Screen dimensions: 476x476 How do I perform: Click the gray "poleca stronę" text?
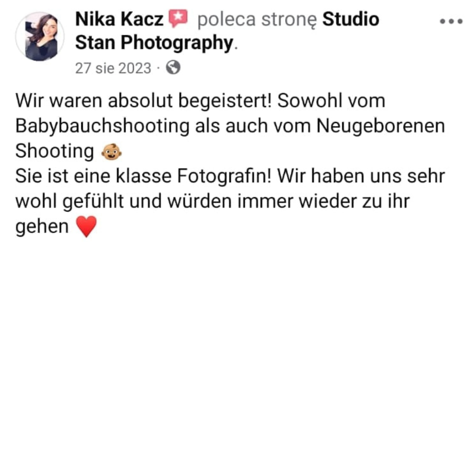(x=257, y=20)
